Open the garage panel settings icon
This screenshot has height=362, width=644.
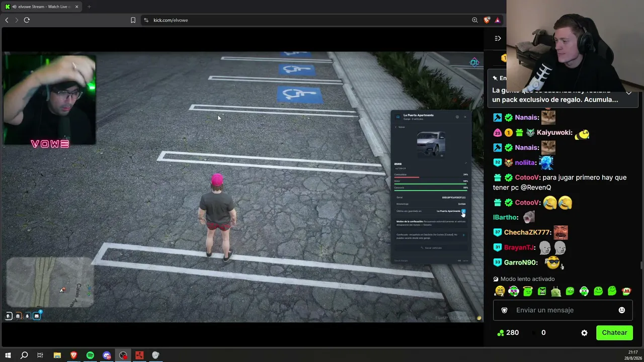pyautogui.click(x=457, y=117)
